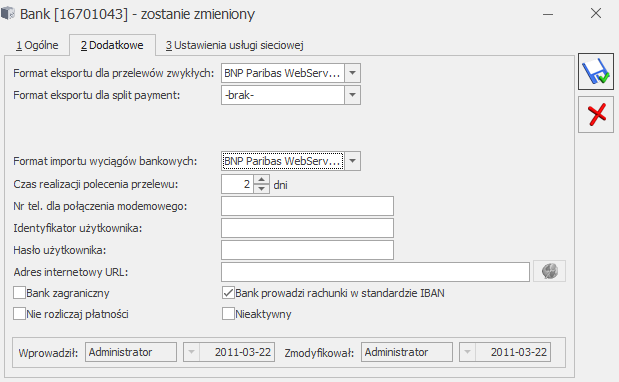The width and height of the screenshot is (619, 382).
Task: Check the Nieaktywny checkbox
Action: 228,314
